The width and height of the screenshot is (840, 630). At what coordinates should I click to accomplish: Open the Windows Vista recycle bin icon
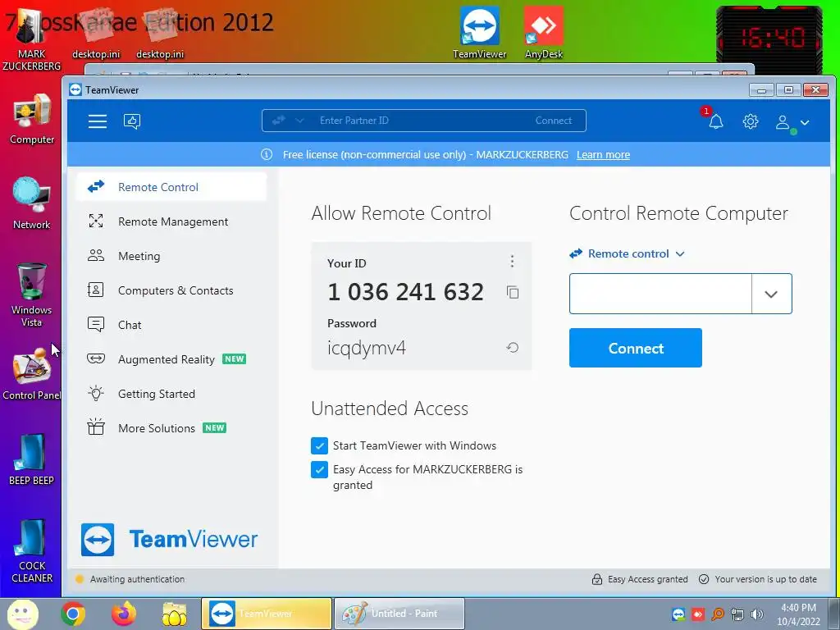[32, 294]
